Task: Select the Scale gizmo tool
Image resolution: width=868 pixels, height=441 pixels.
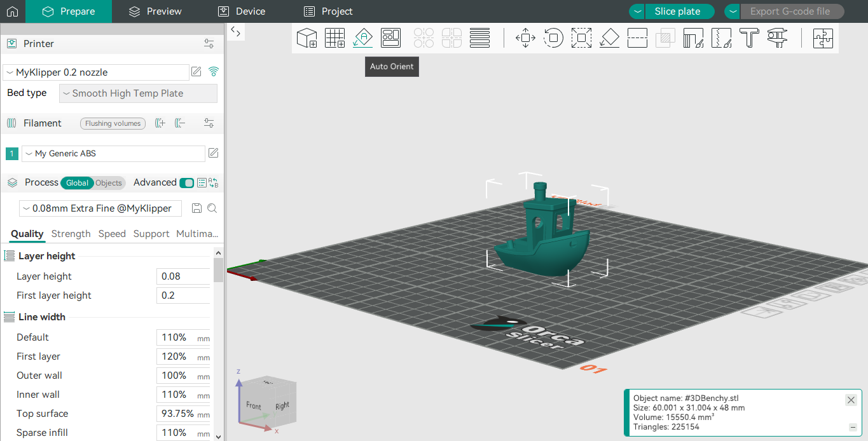Action: pyautogui.click(x=581, y=38)
